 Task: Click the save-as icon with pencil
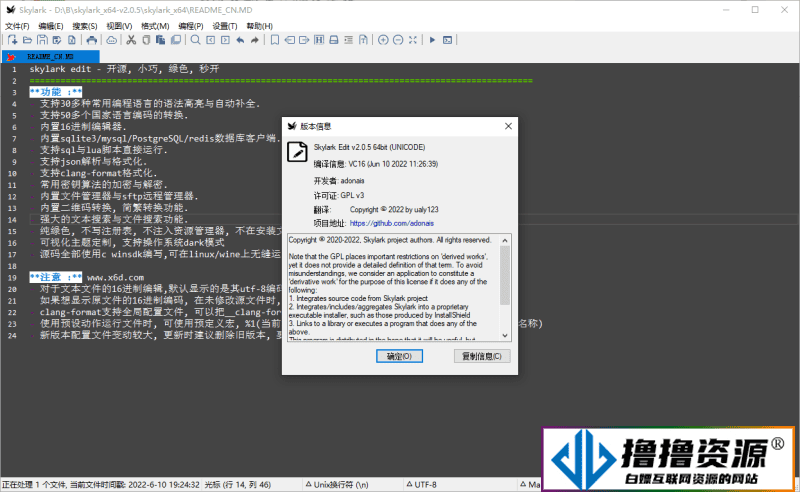click(x=57, y=40)
